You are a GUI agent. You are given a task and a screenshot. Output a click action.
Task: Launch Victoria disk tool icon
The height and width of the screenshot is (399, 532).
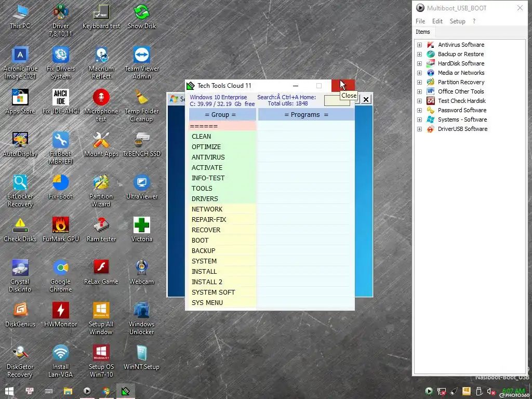tap(141, 230)
